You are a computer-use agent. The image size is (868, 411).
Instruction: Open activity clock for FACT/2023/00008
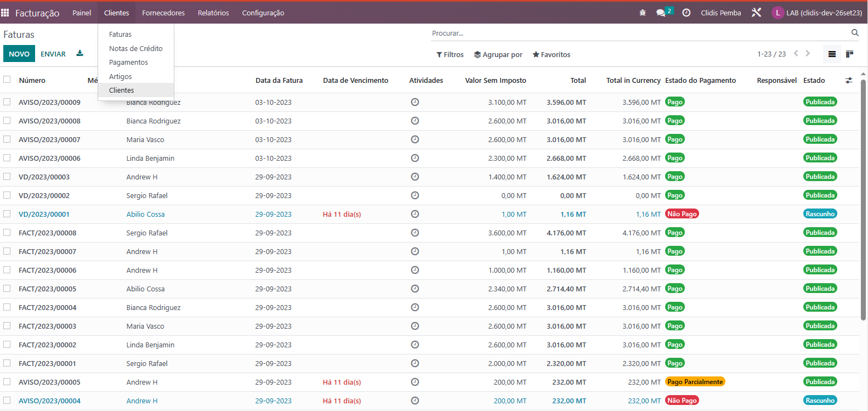[415, 233]
